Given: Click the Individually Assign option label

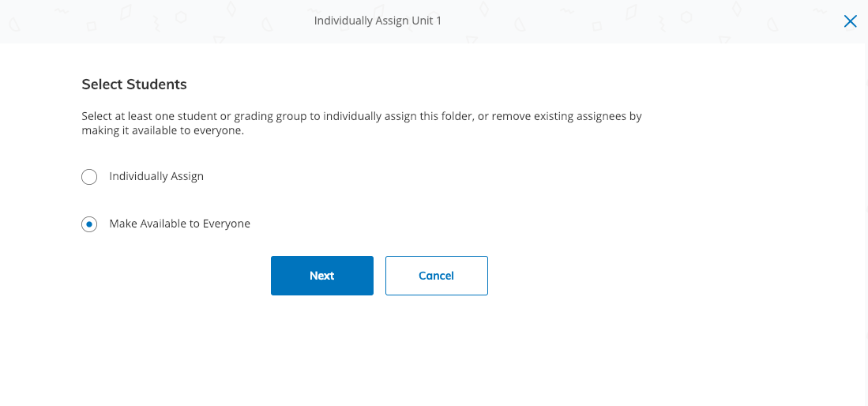Looking at the screenshot, I should click(x=156, y=176).
